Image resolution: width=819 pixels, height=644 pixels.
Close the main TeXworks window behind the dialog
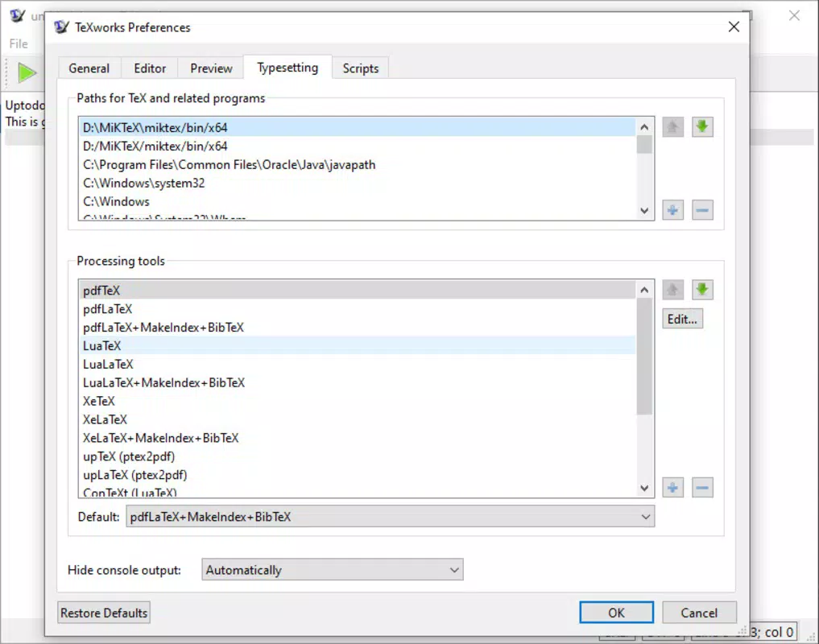tap(795, 15)
